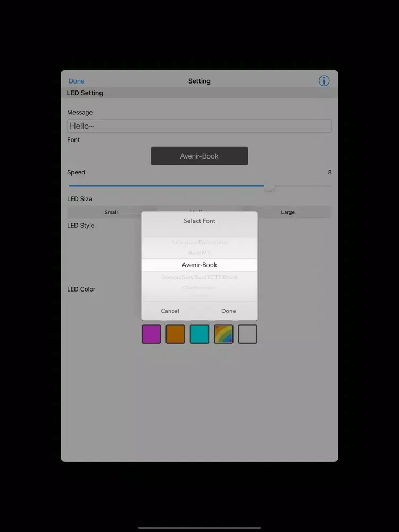Pick ArialMT in the font picker
Image resolution: width=399 pixels, height=532 pixels.
(x=199, y=253)
